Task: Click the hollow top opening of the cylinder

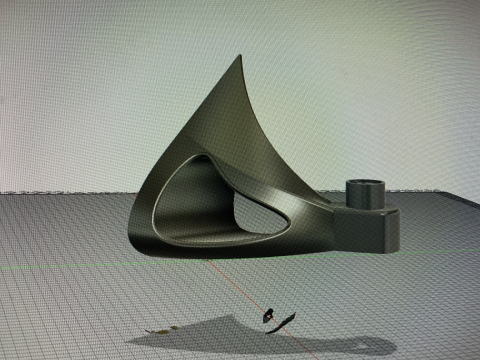Action: (365, 183)
